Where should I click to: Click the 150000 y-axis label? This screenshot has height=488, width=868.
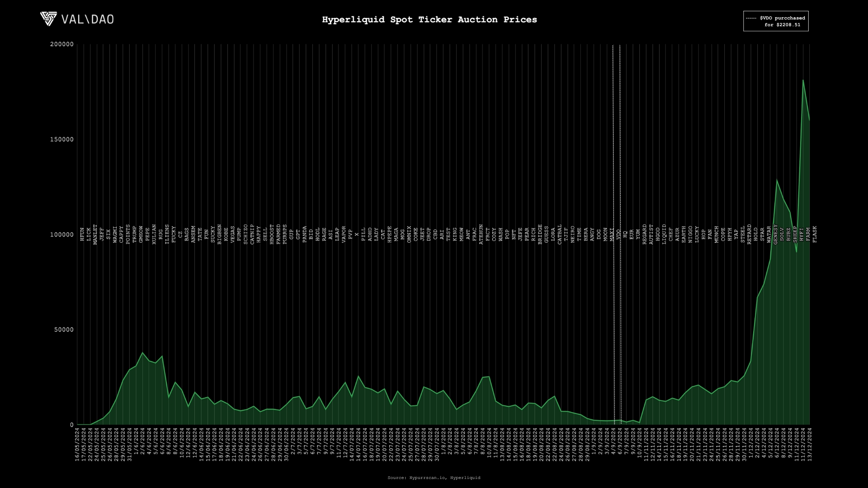click(62, 140)
